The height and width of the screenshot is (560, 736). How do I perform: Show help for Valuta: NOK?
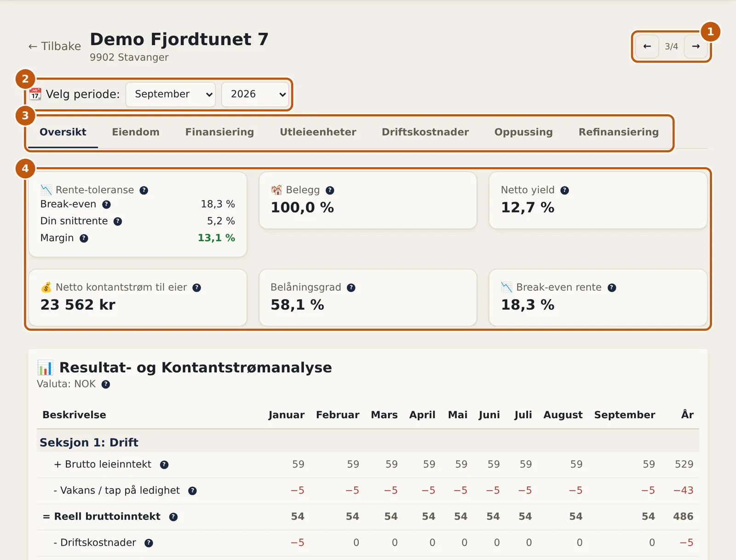(106, 384)
